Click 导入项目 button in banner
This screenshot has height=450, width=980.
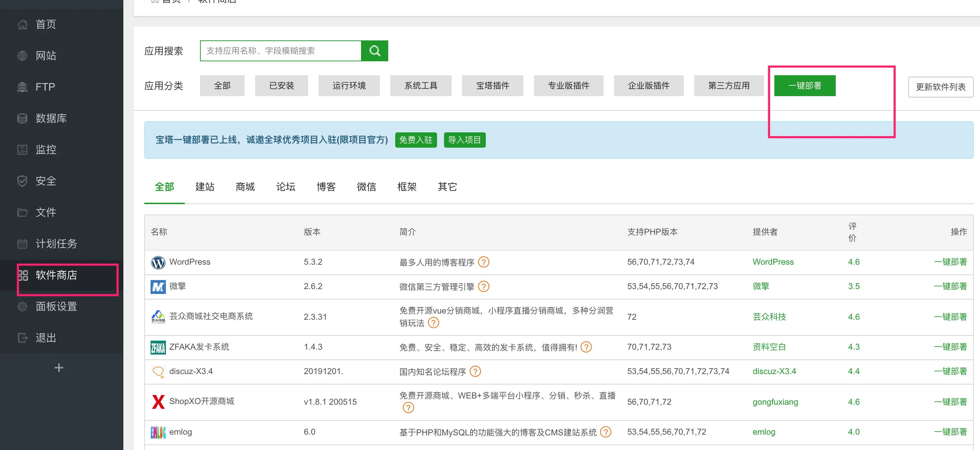point(464,140)
